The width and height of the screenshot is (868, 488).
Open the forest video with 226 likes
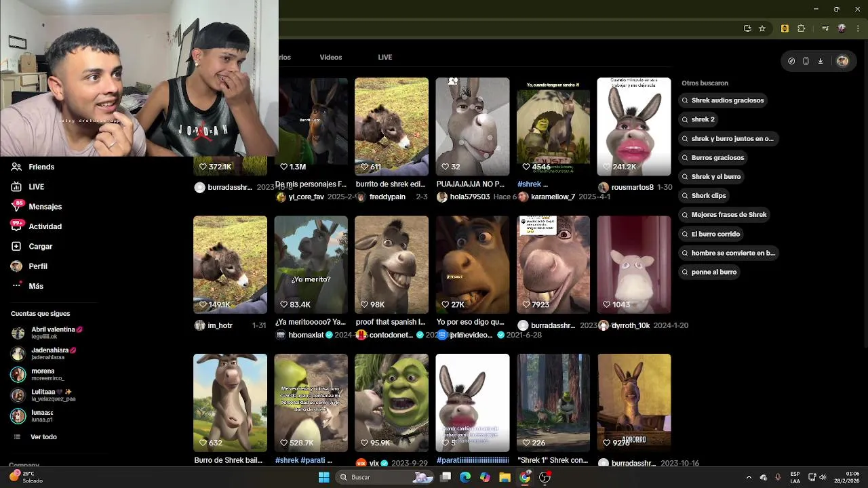click(553, 403)
